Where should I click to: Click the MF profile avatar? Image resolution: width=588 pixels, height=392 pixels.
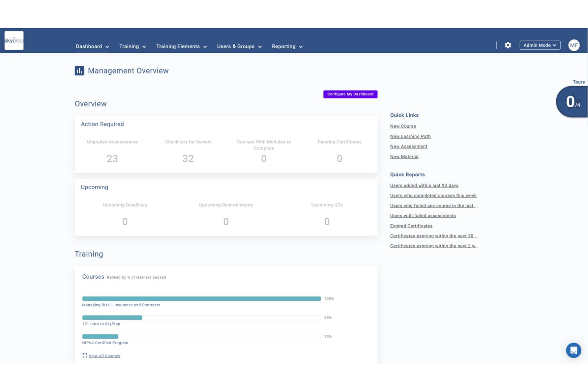coord(574,45)
